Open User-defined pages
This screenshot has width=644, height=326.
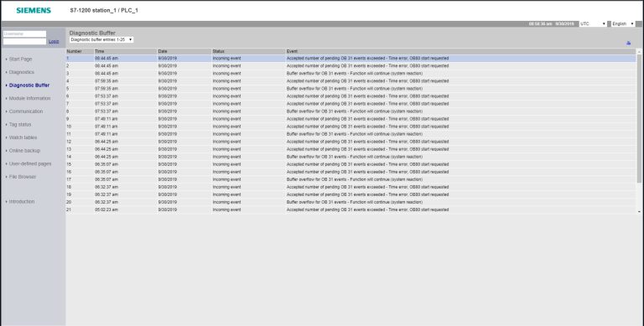pos(30,163)
